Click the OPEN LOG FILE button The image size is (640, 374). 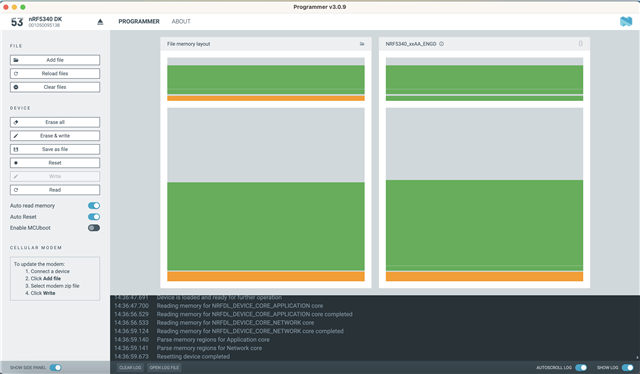coord(164,367)
